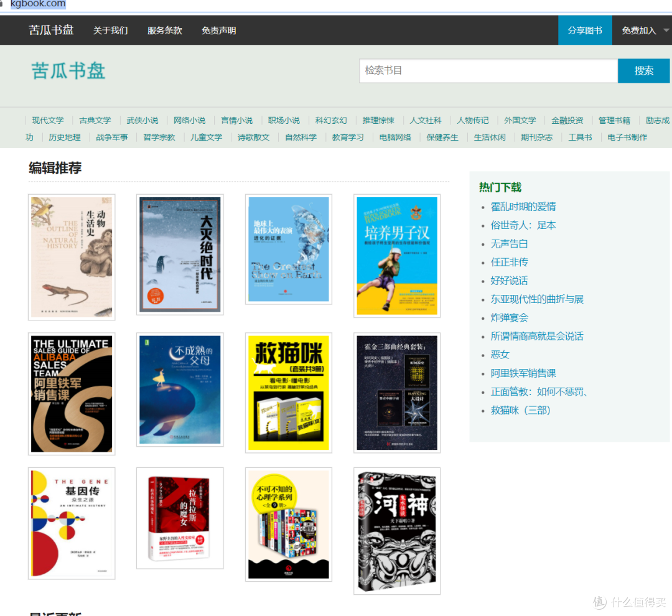The width and height of the screenshot is (672, 616).
Task: Open the 河神 book cover
Action: tap(397, 531)
